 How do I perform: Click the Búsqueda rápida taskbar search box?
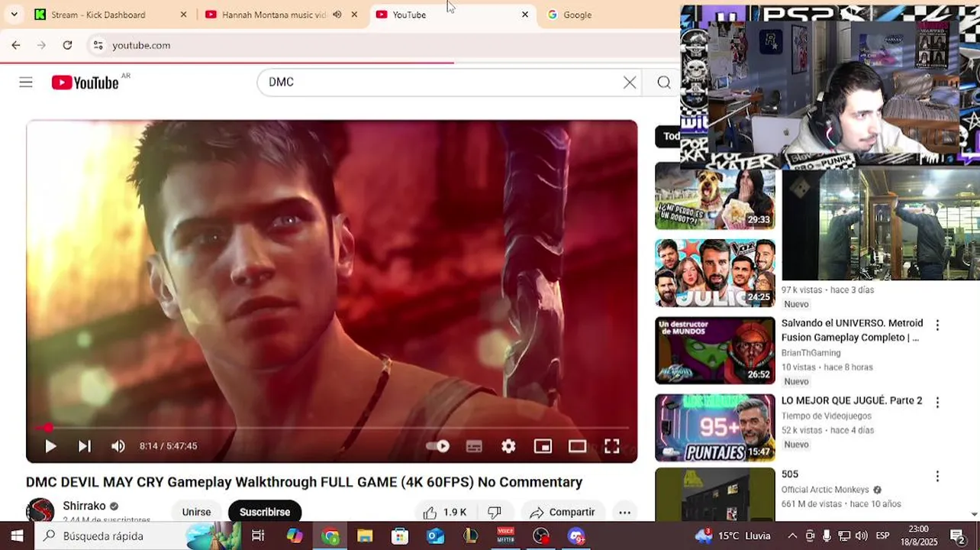[x=137, y=536]
